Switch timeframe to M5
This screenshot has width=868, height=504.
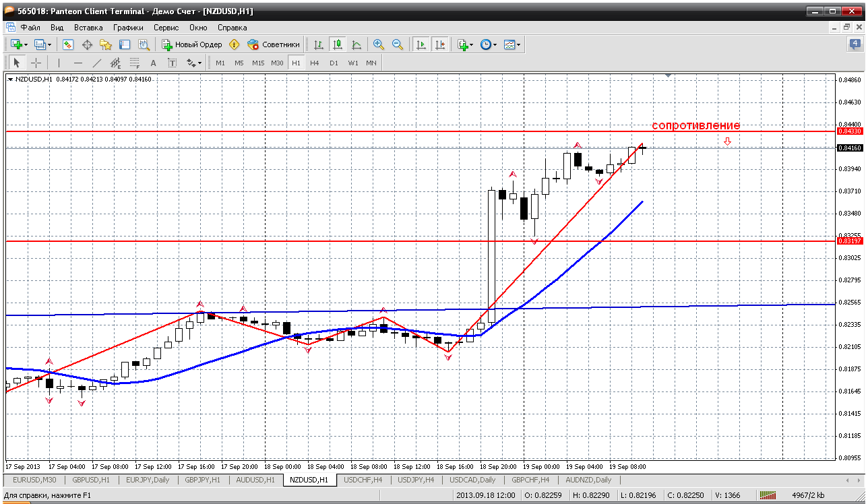[x=239, y=63]
